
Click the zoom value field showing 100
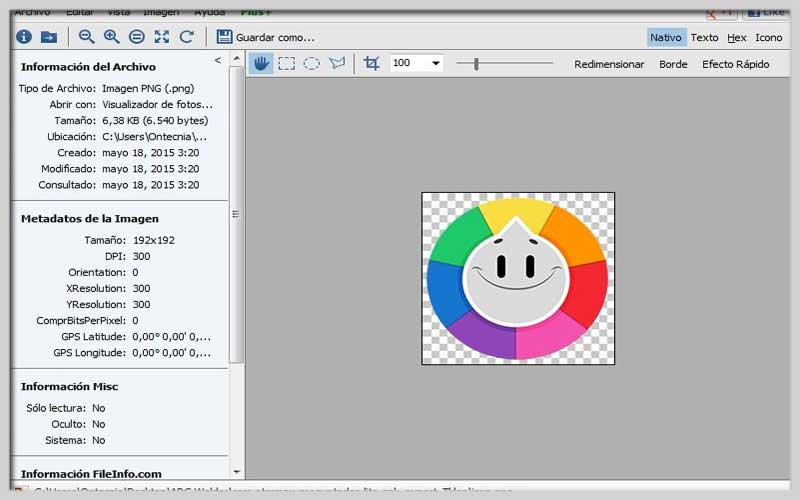click(x=410, y=63)
